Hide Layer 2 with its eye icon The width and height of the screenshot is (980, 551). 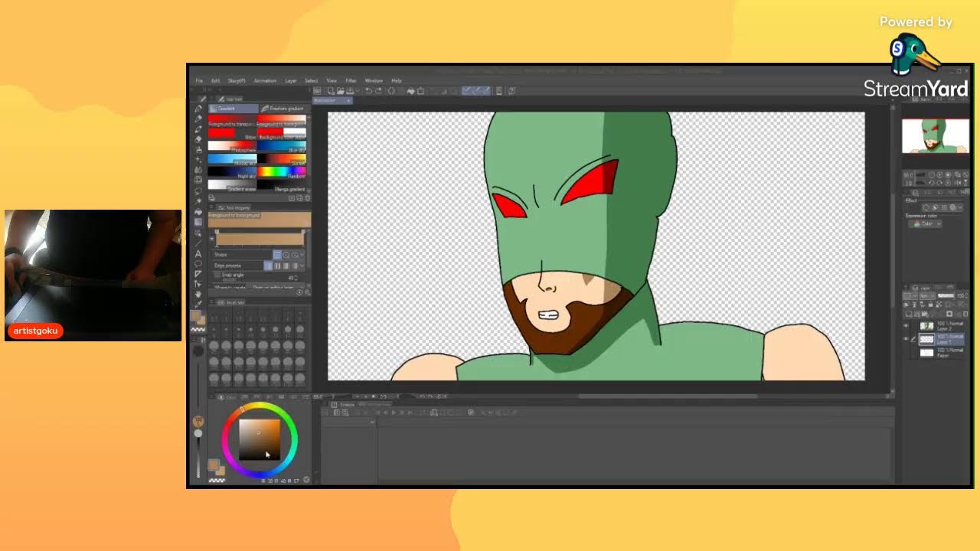pos(905,326)
